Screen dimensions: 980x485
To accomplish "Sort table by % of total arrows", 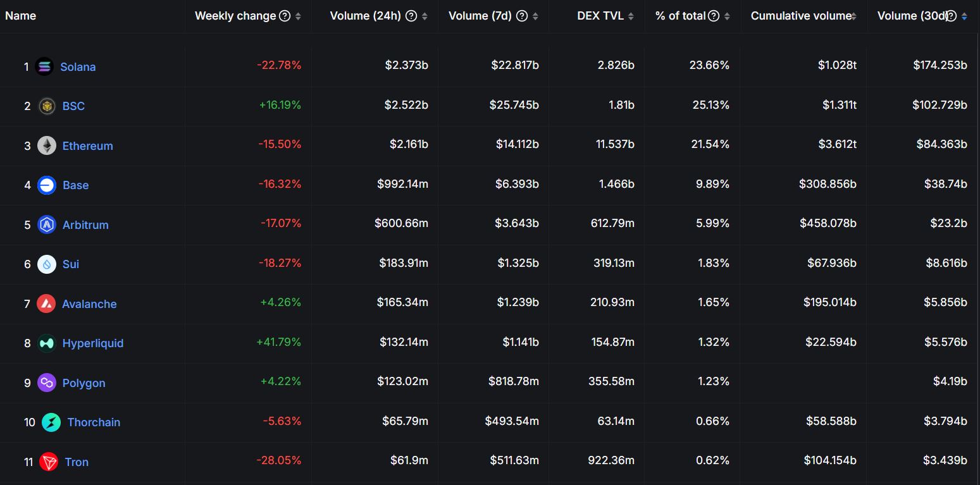I will tap(728, 16).
